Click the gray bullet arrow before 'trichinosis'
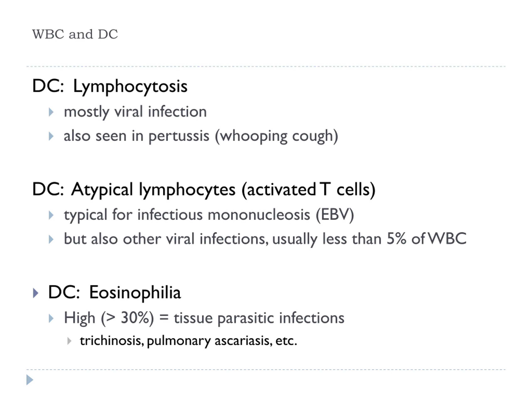The height and width of the screenshot is (399, 532). click(x=69, y=341)
